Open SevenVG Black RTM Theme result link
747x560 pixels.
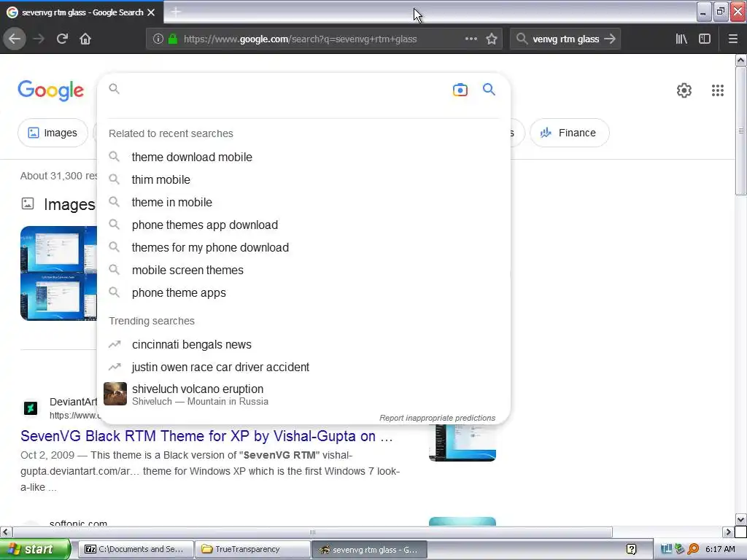pos(206,436)
